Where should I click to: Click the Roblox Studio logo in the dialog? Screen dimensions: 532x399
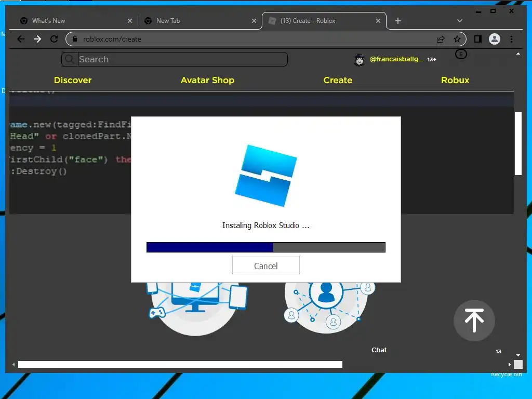(265, 176)
